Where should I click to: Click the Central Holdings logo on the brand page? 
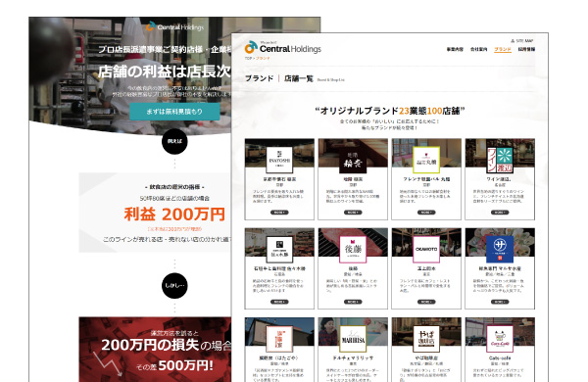[x=283, y=48]
